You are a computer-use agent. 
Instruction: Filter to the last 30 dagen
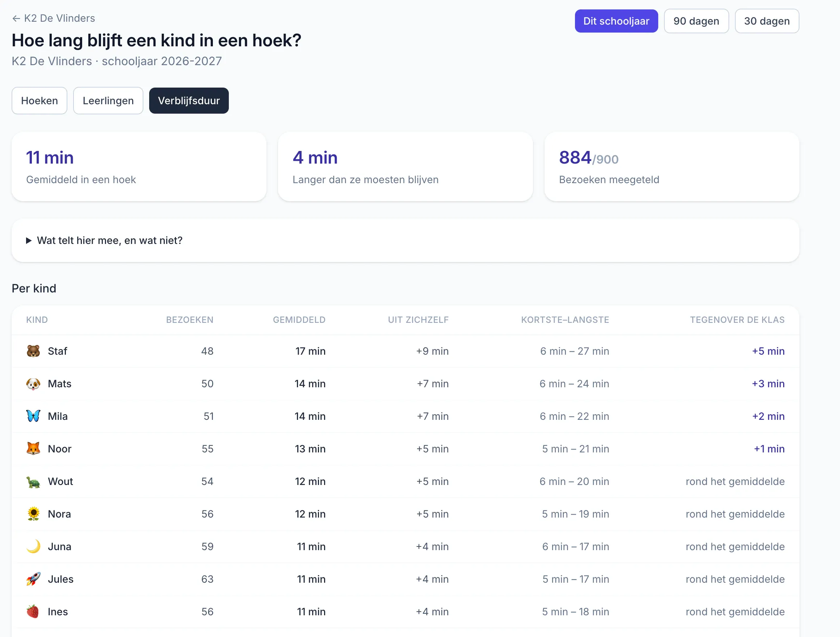767,21
